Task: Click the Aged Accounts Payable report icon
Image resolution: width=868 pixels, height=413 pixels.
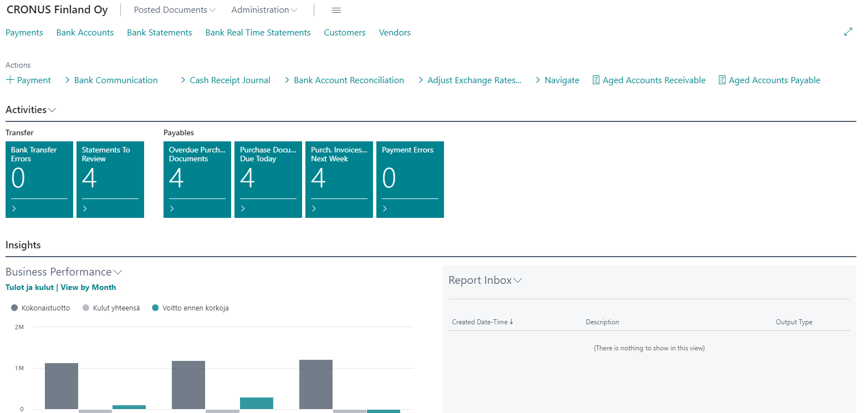Action: coord(722,80)
